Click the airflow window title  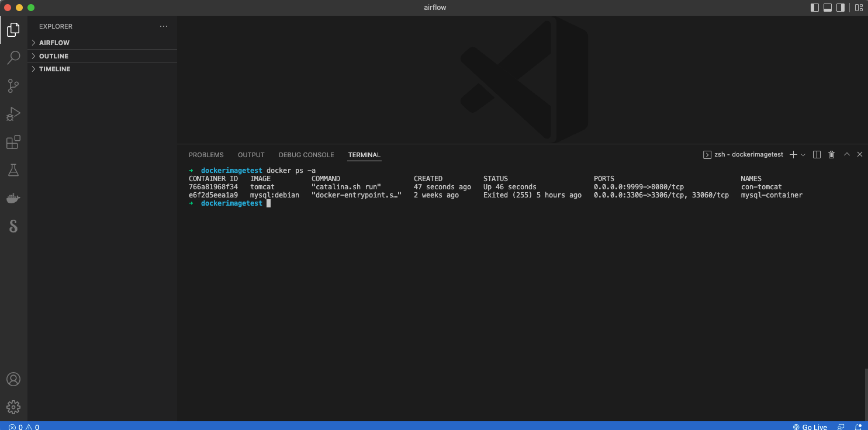(435, 8)
